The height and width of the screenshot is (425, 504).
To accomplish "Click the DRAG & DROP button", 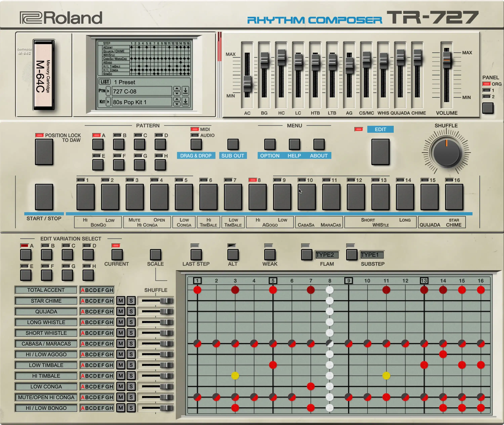I will pyautogui.click(x=196, y=145).
